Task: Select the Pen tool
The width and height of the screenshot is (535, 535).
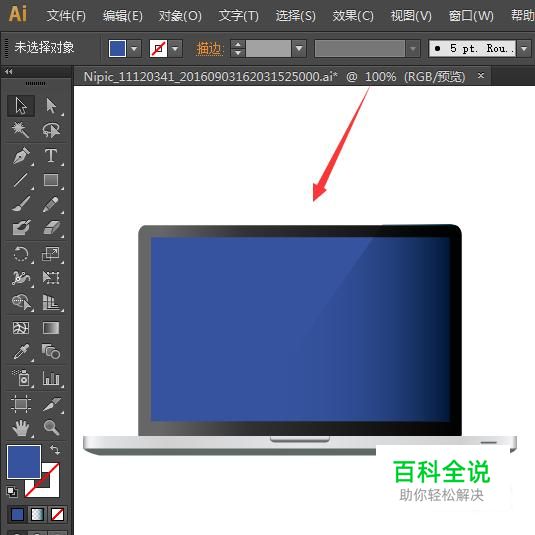Action: coord(21,156)
